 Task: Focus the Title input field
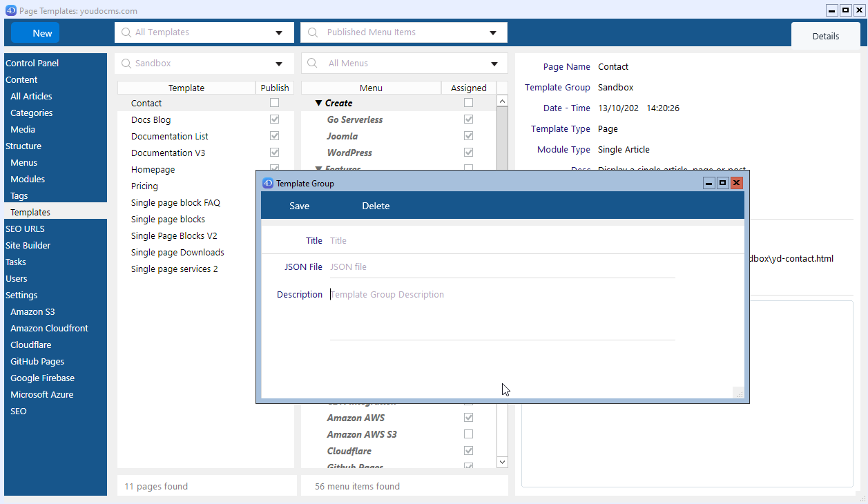pos(502,241)
